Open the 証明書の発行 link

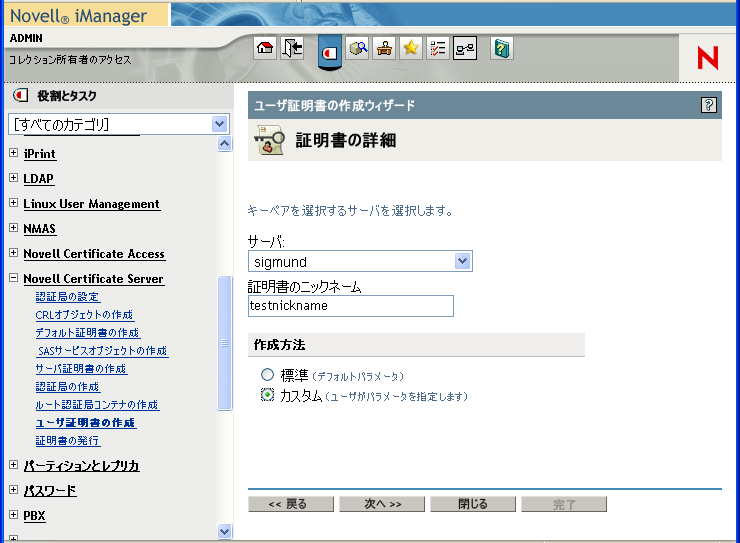coord(67,440)
